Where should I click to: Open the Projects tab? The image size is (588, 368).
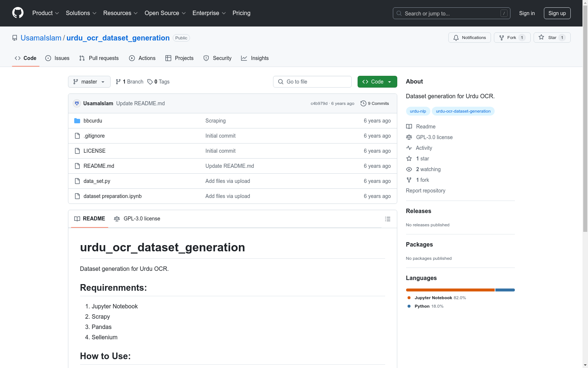[179, 58]
